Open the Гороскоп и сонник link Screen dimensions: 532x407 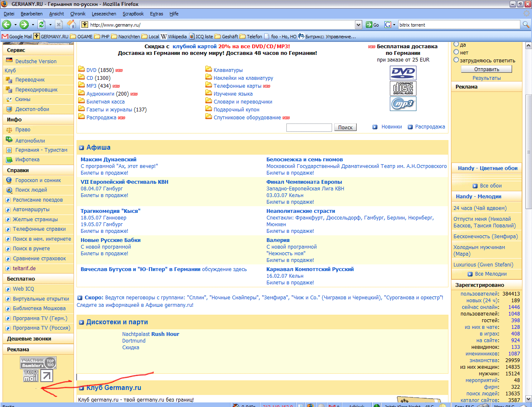[x=38, y=180]
